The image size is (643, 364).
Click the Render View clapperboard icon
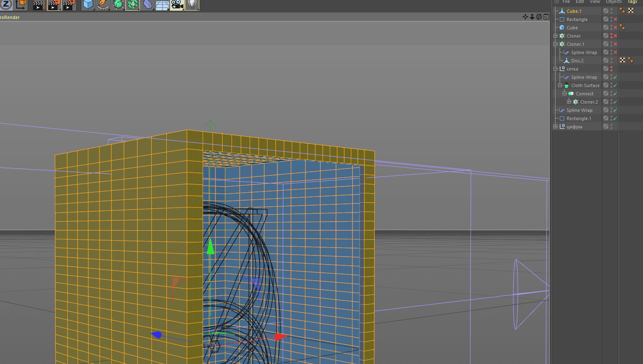click(x=38, y=5)
